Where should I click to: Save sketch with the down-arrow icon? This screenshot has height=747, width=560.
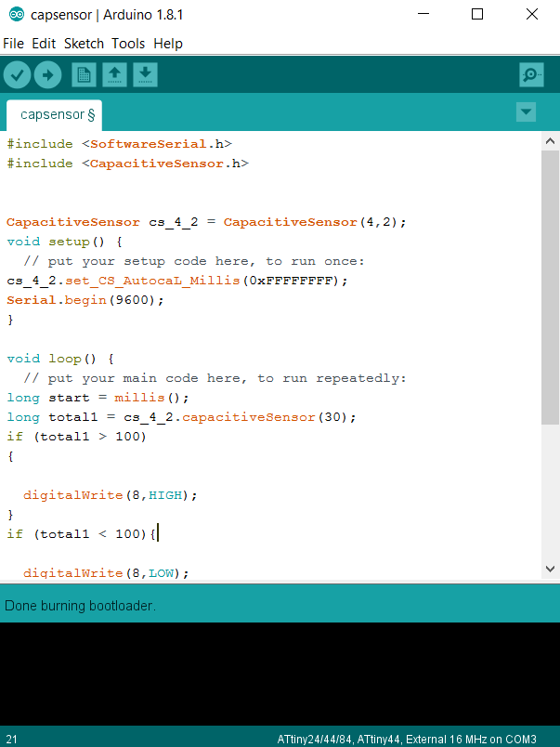(x=145, y=75)
